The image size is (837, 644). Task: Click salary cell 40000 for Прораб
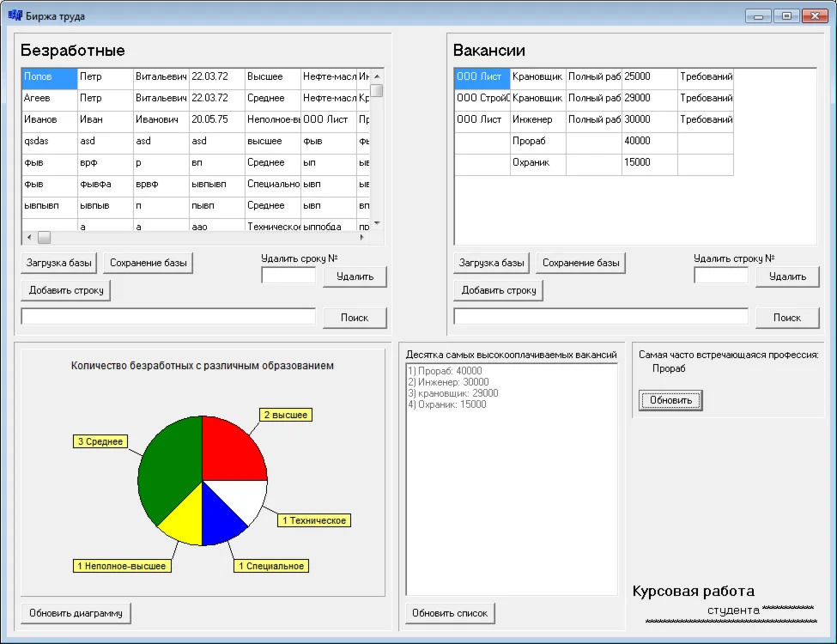point(649,142)
